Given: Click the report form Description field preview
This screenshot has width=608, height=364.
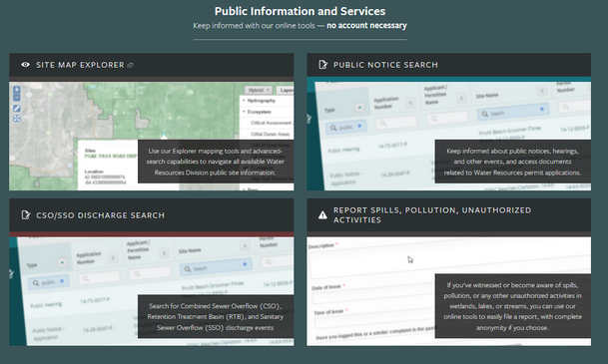Looking at the screenshot, I should [x=450, y=260].
